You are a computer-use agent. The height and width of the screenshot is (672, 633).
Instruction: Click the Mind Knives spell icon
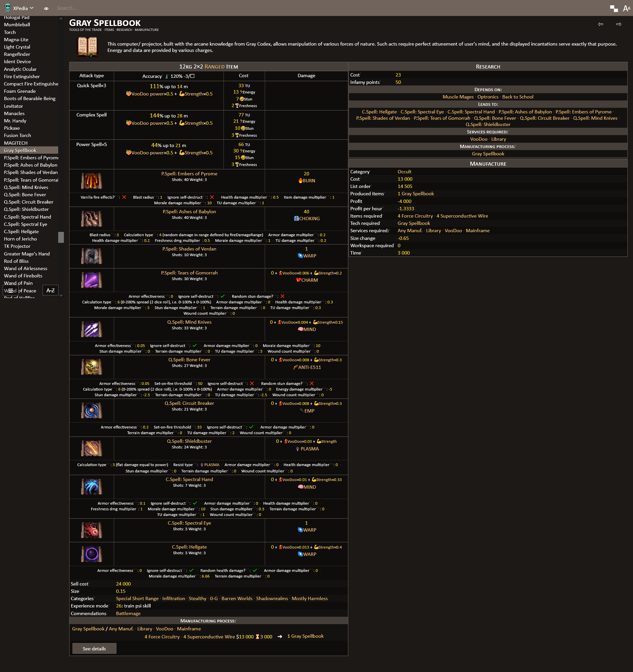coord(91,329)
